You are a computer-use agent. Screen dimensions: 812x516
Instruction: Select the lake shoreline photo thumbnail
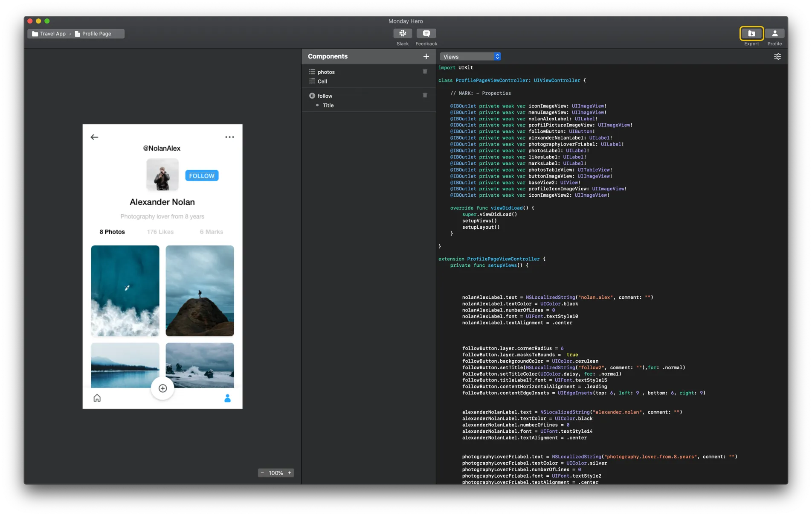click(125, 365)
